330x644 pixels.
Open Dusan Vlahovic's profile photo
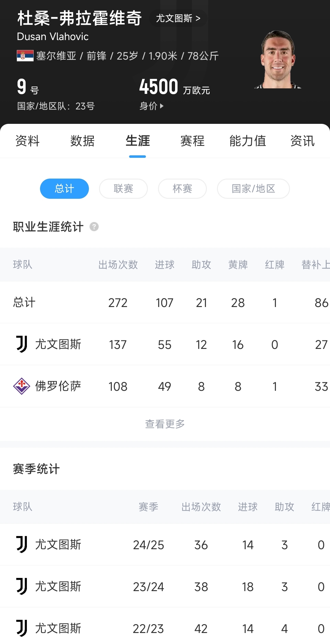(278, 60)
